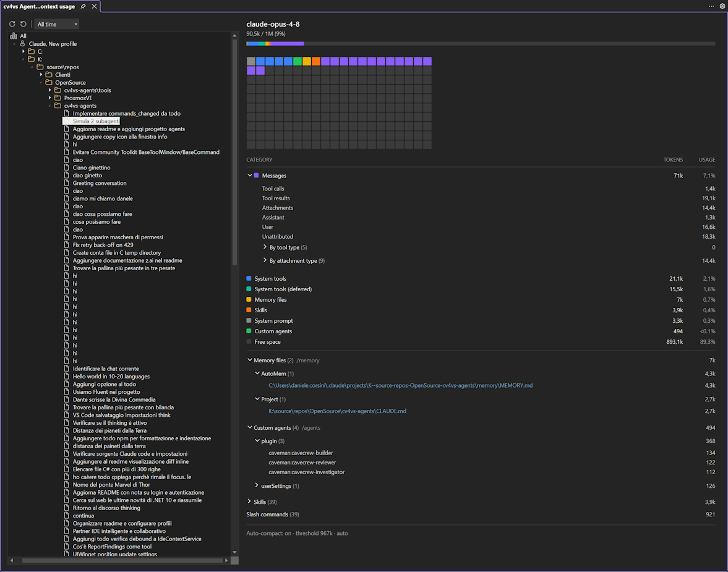Viewport: 728px width, 572px height.
Task: Click the System tools blue swatch
Action: tap(249, 278)
